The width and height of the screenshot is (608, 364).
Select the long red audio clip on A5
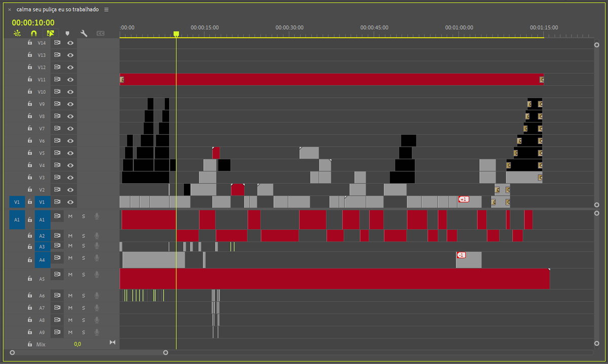(334, 278)
